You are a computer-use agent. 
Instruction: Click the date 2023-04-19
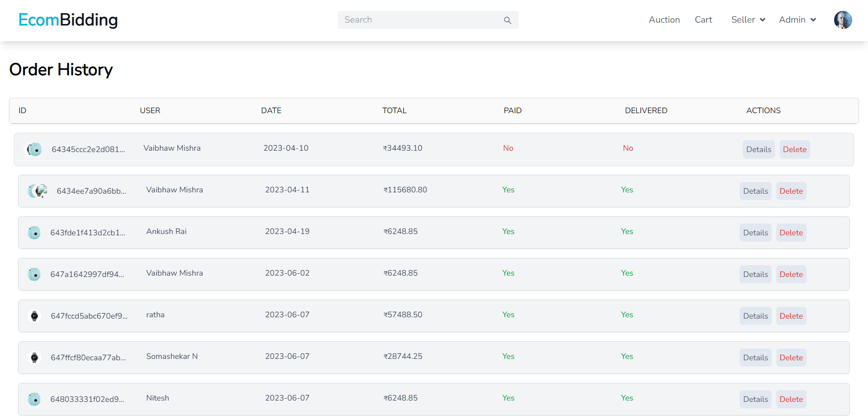tap(287, 231)
